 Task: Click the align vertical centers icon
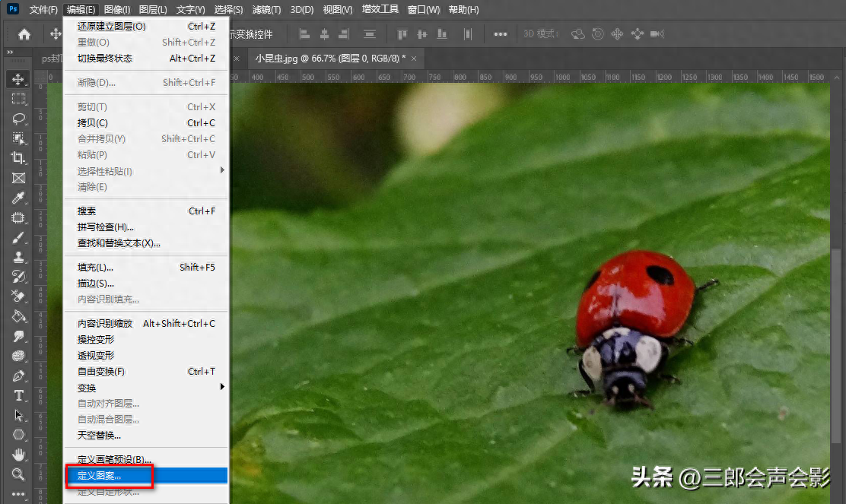click(422, 34)
